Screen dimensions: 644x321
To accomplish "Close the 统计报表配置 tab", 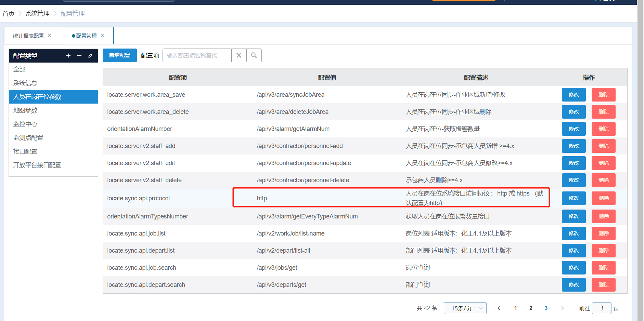I will point(50,36).
